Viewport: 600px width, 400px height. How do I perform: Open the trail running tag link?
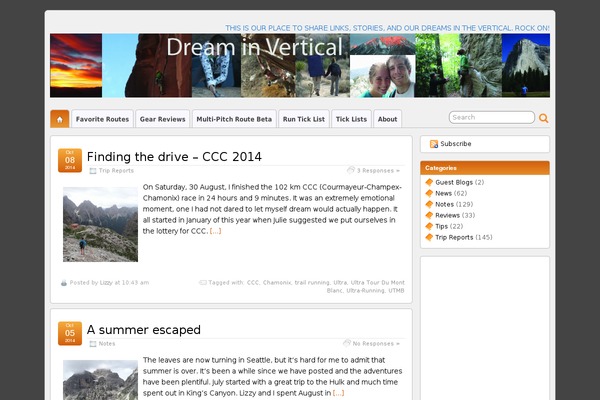pyautogui.click(x=312, y=282)
